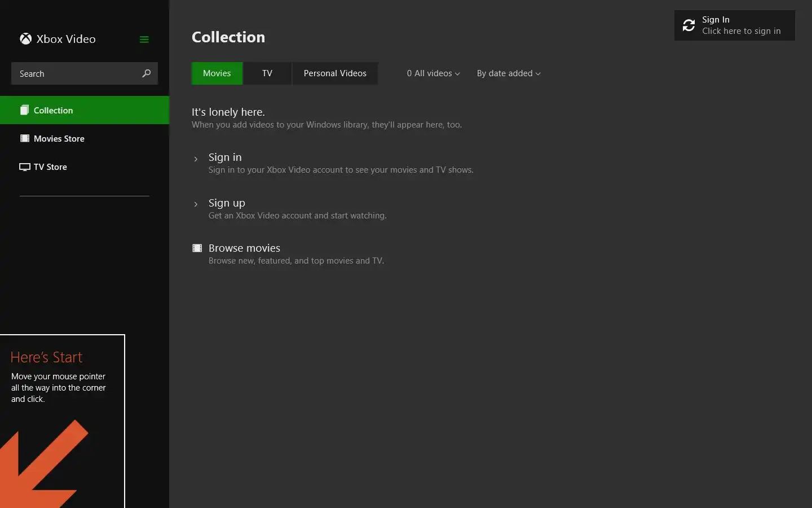
Task: Click "Sign in to your Xbox Video account" text
Action: point(341,170)
